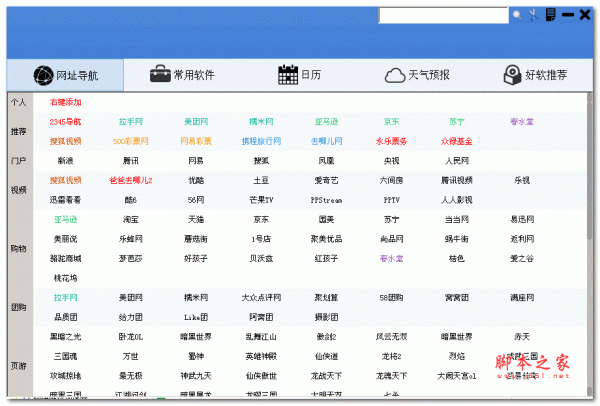The width and height of the screenshot is (600, 406).
Task: Switch to the 网址导航 tab
Action: click(65, 75)
